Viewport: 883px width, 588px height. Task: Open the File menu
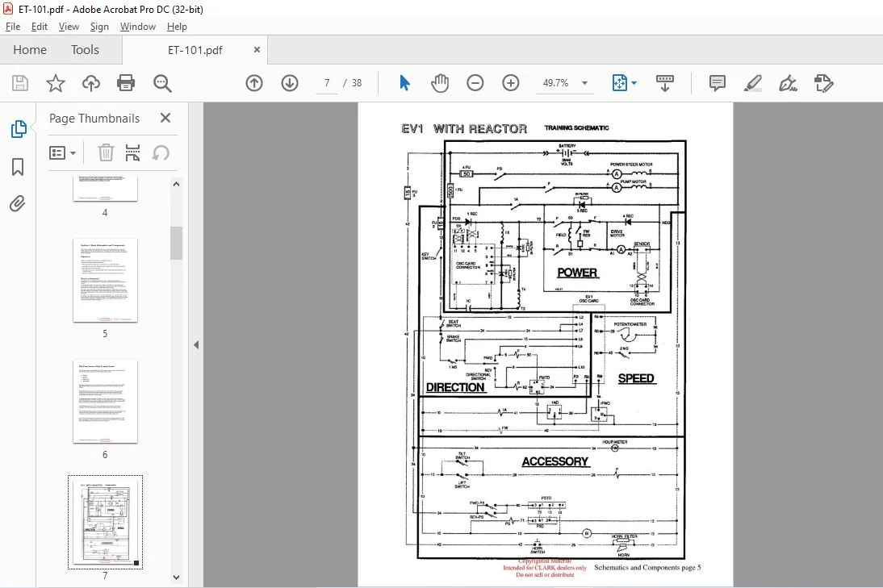[13, 27]
